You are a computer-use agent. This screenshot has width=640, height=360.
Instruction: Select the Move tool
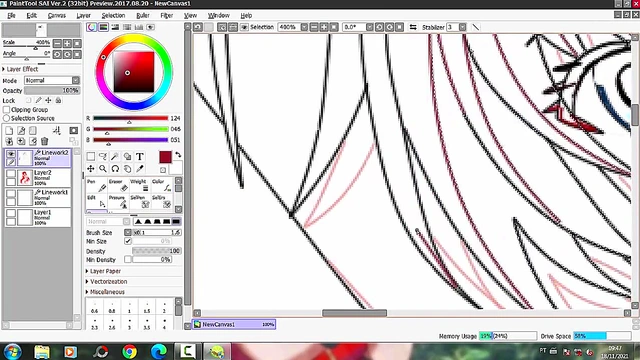pyautogui.click(x=91, y=169)
